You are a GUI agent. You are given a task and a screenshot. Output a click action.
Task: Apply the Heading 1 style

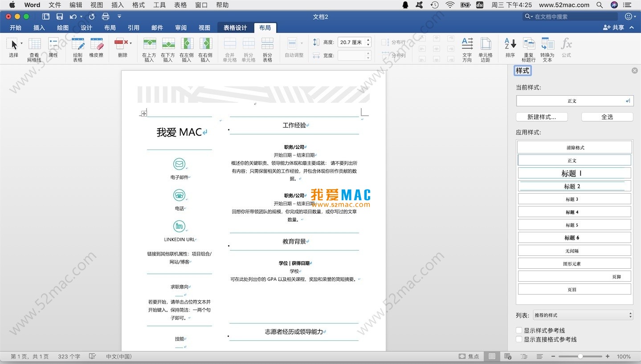(575, 173)
